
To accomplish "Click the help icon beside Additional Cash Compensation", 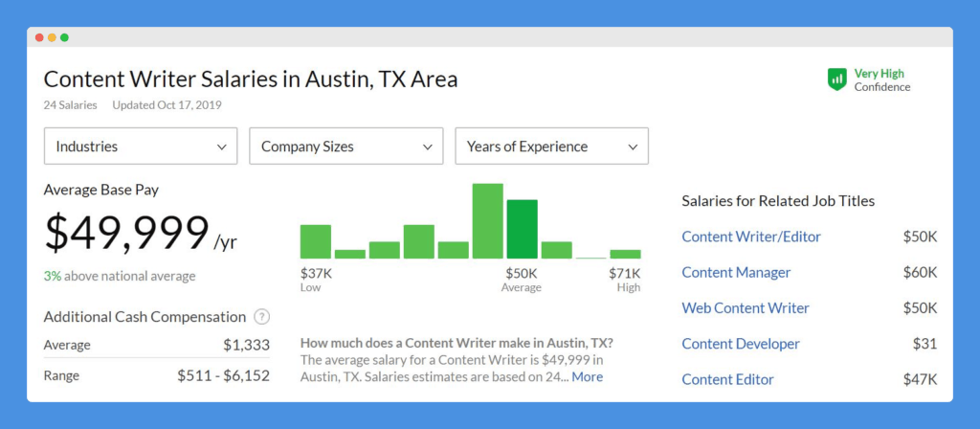I will tap(262, 317).
